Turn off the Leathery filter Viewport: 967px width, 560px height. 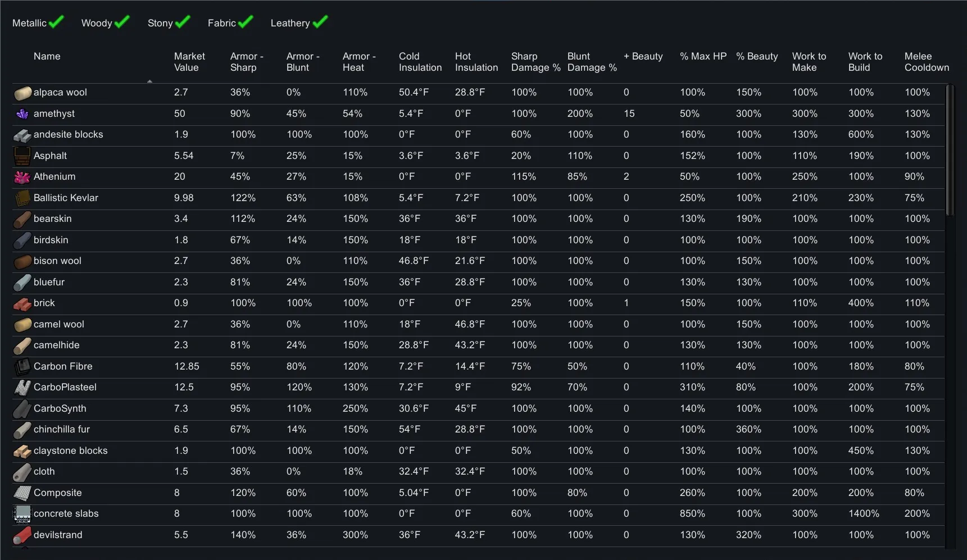click(x=320, y=22)
